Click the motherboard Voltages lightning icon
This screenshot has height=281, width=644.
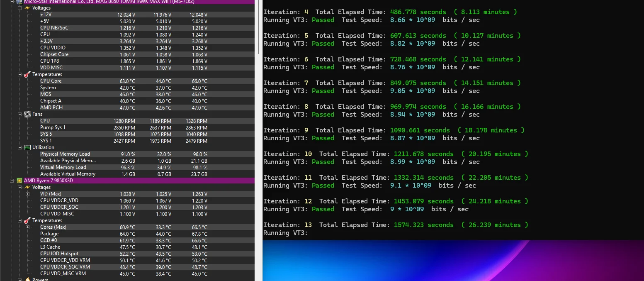[27, 8]
